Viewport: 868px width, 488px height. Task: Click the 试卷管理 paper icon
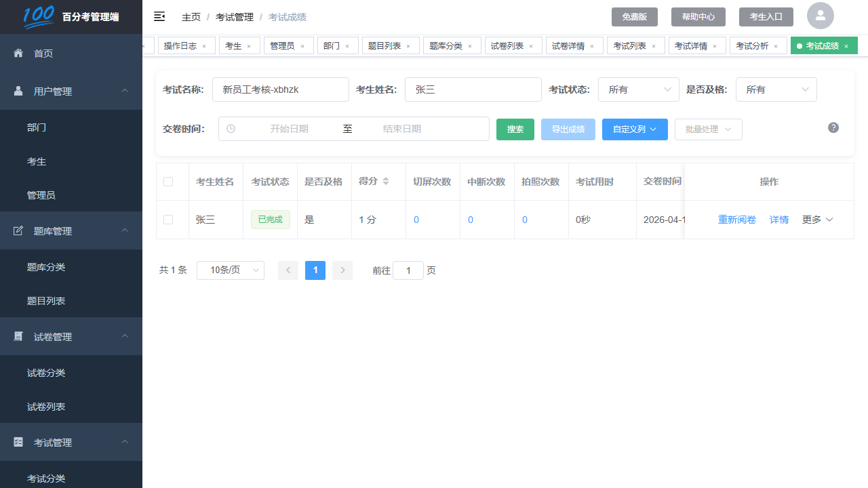[18, 336]
